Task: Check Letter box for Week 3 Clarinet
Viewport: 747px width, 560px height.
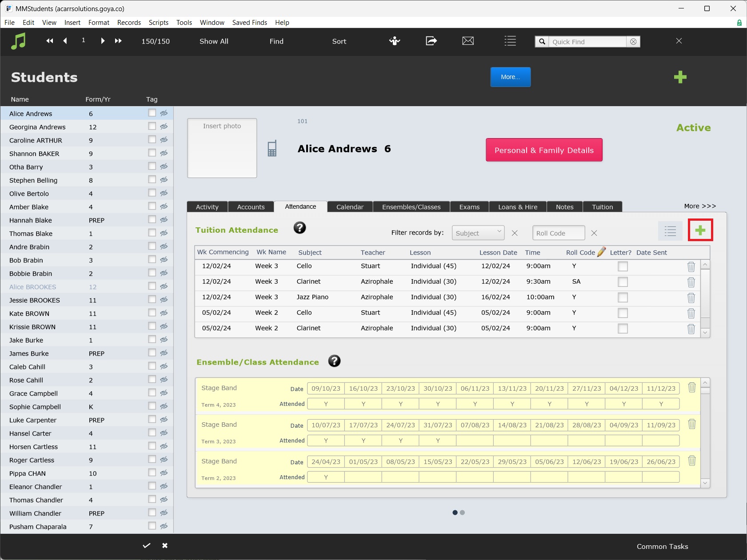Action: (623, 282)
